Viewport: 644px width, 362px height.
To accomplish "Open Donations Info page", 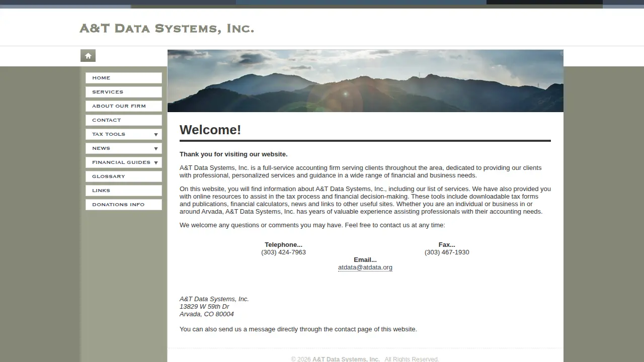I will [124, 205].
